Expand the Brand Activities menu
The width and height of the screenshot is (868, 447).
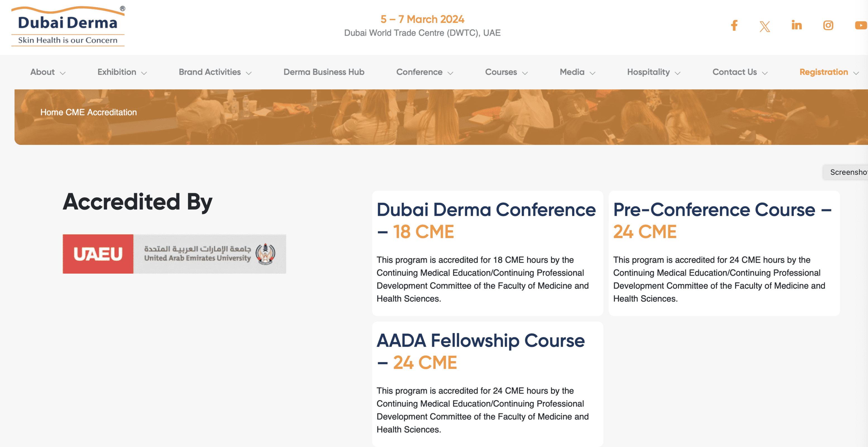pos(215,72)
